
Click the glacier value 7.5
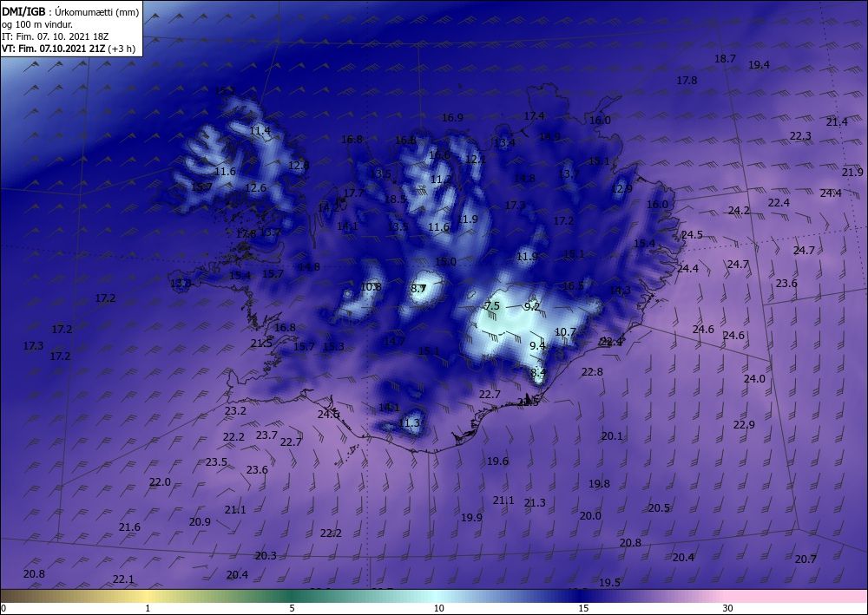click(x=493, y=306)
